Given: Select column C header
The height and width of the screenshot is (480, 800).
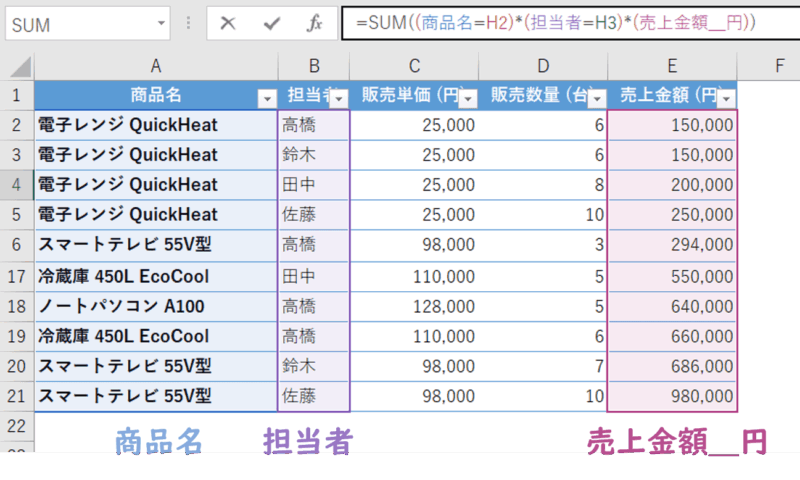Looking at the screenshot, I should [x=414, y=66].
